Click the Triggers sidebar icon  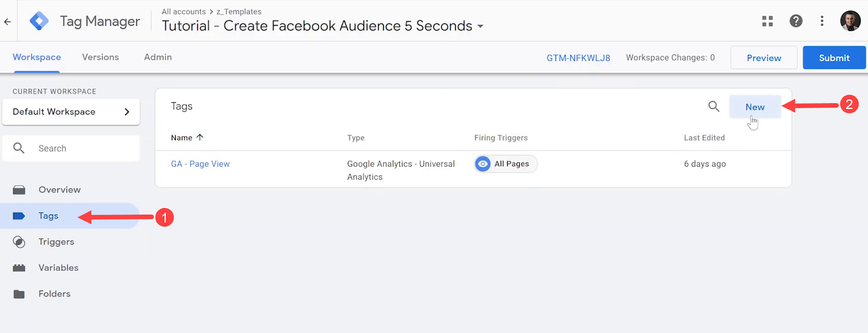[19, 242]
